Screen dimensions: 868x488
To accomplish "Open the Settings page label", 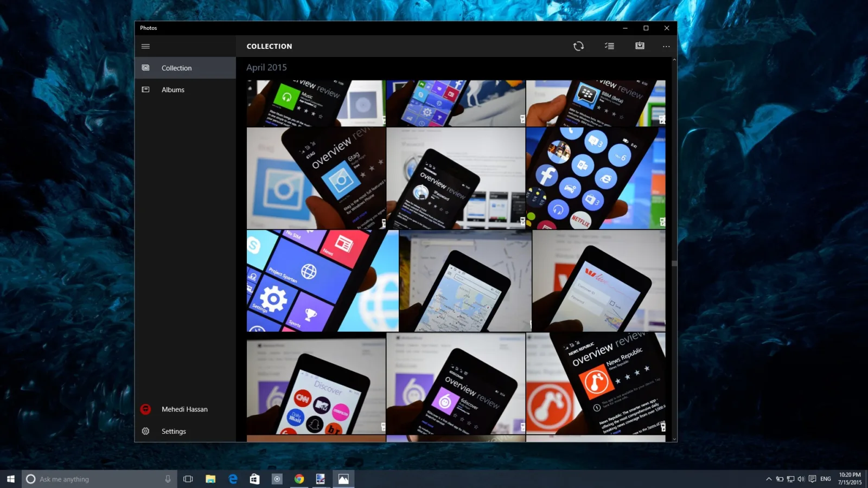I will point(174,431).
